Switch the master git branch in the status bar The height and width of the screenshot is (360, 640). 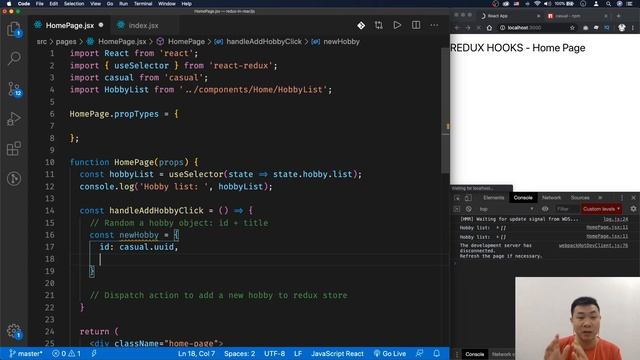(25, 353)
